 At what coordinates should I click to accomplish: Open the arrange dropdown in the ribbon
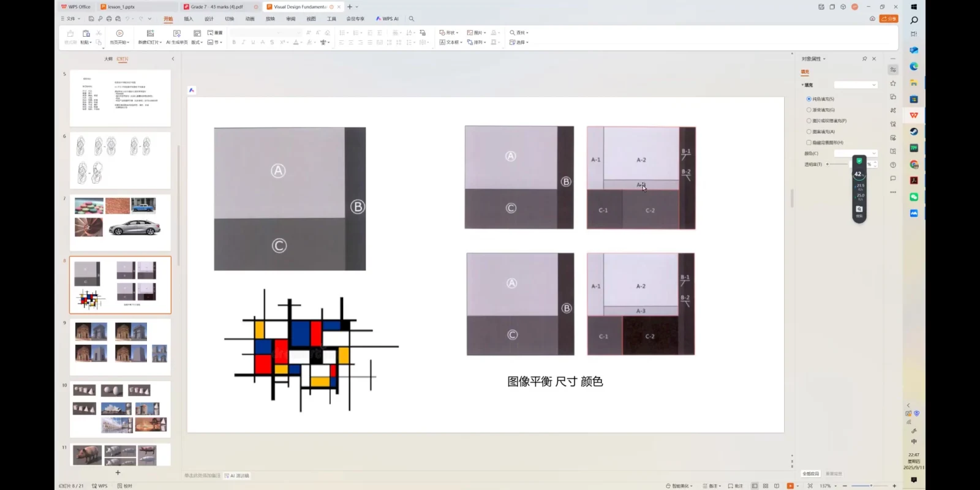(477, 42)
